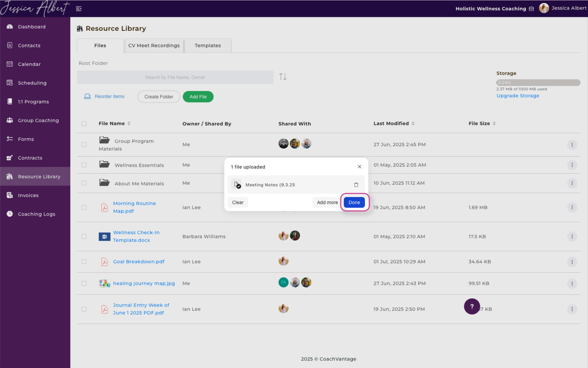Viewport: 588px width, 368px height.
Task: Select the Goal Breakdown.pdf row checkbox
Action: (x=84, y=262)
